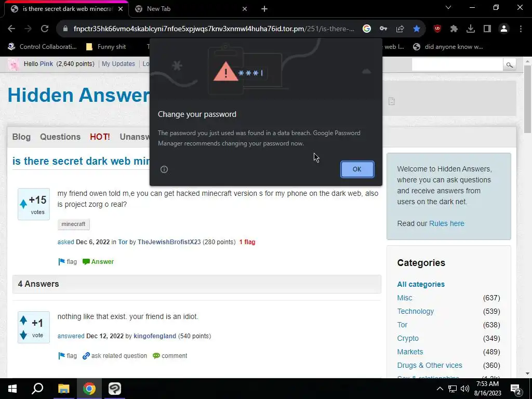Open the Funny shit bookmark folder
This screenshot has width=532, height=399.
(x=106, y=47)
